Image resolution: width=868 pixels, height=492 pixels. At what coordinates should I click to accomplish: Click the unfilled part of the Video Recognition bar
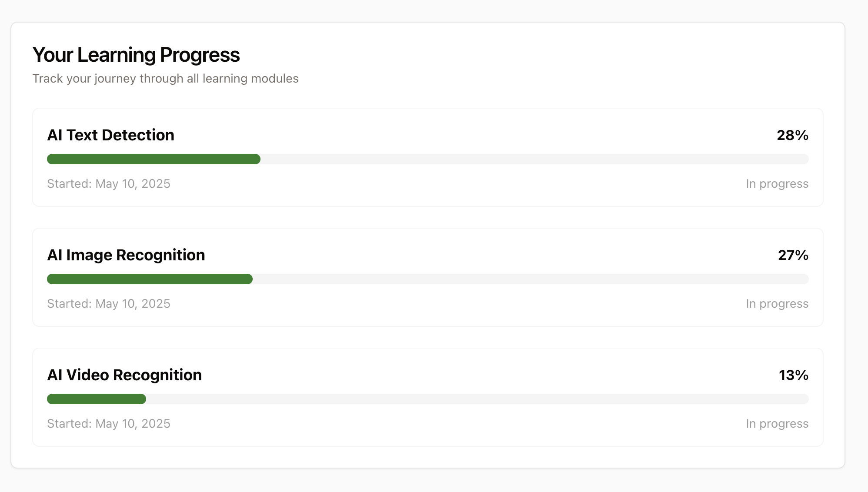pyautogui.click(x=478, y=399)
